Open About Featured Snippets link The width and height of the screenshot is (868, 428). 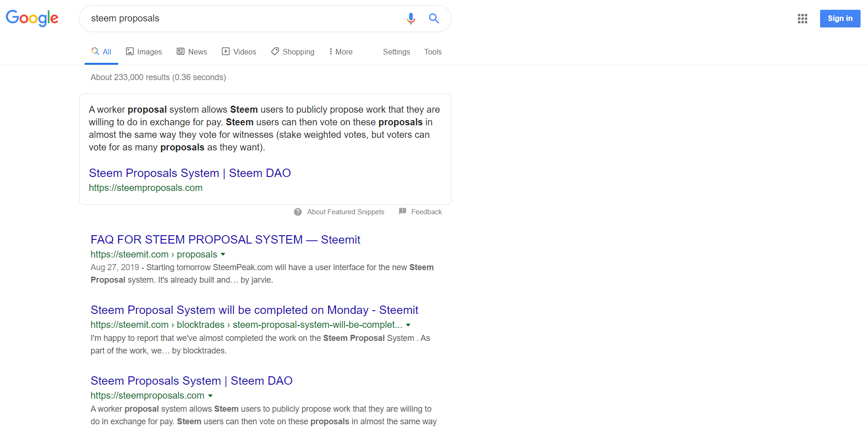tap(346, 212)
